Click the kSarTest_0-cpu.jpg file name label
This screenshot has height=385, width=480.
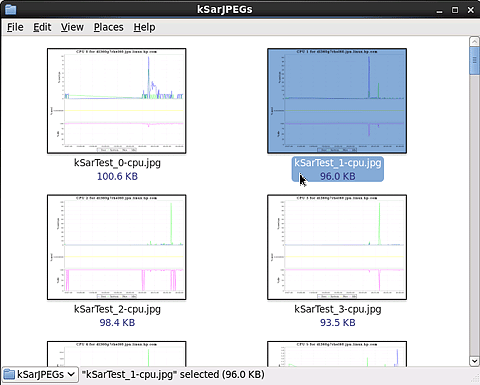click(x=117, y=163)
